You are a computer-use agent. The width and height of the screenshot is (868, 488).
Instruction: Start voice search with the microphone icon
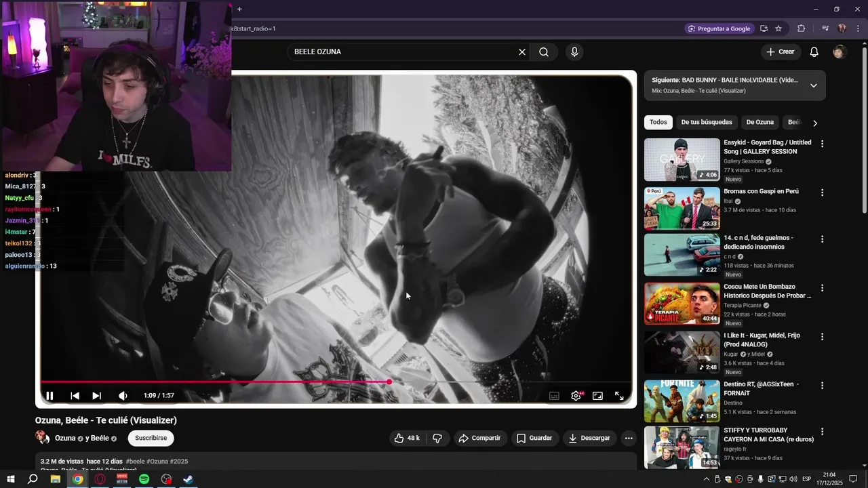pyautogui.click(x=574, y=52)
